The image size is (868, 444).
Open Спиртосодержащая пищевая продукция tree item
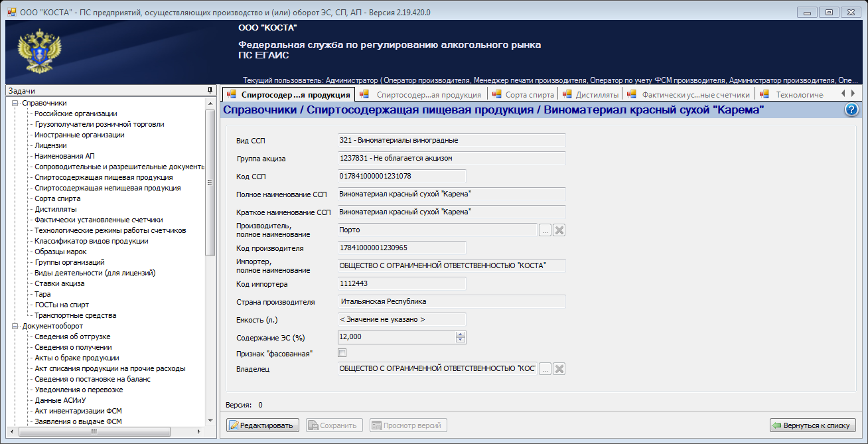(x=104, y=177)
